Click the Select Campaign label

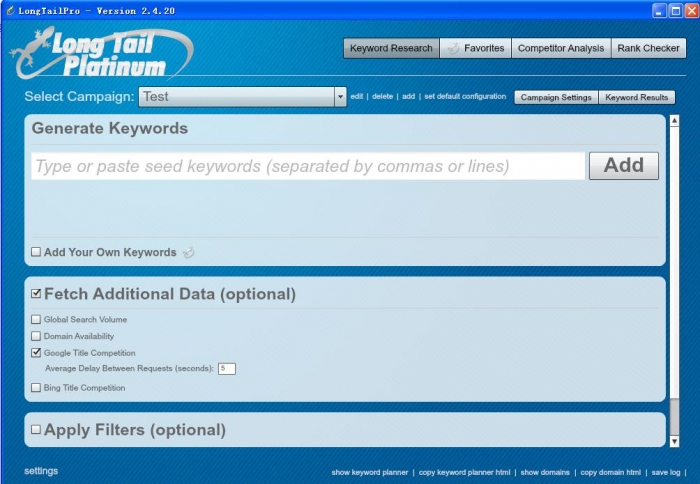[x=79, y=96]
